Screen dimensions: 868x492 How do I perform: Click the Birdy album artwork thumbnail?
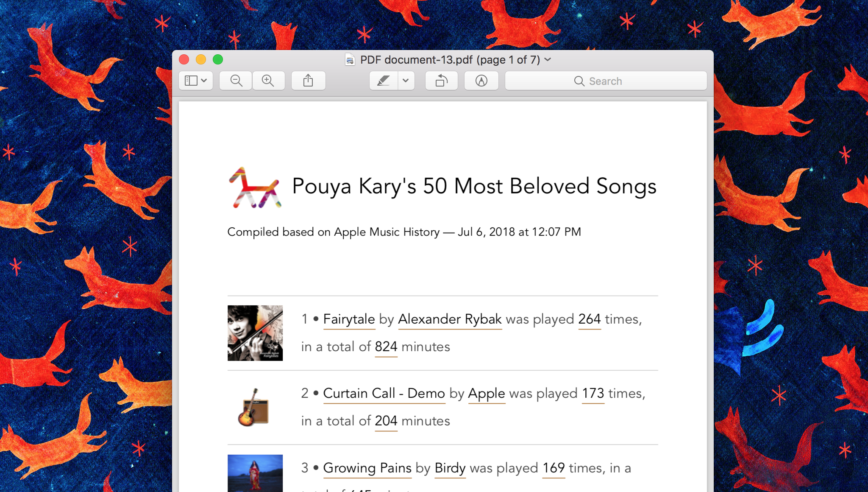pos(255,473)
